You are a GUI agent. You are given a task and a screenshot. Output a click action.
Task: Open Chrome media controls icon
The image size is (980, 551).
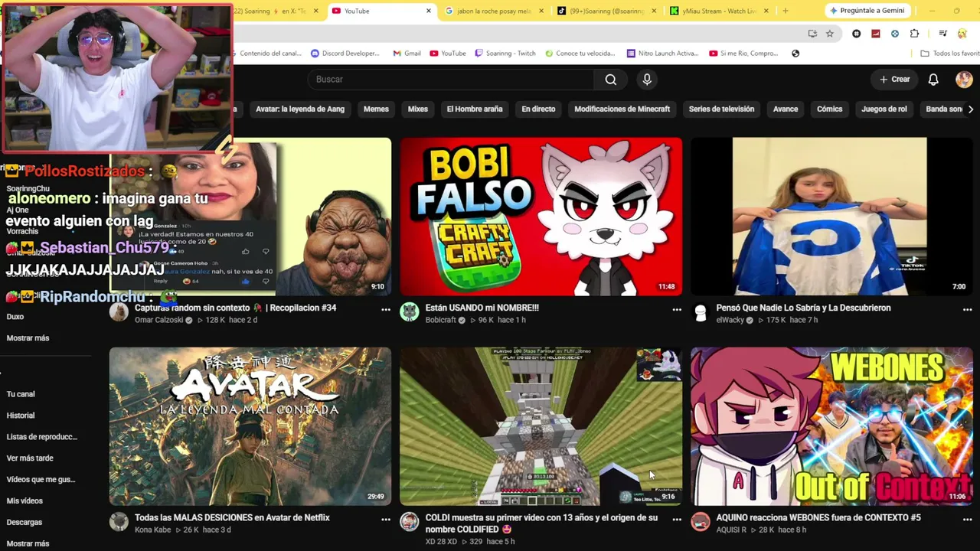pos(942,34)
